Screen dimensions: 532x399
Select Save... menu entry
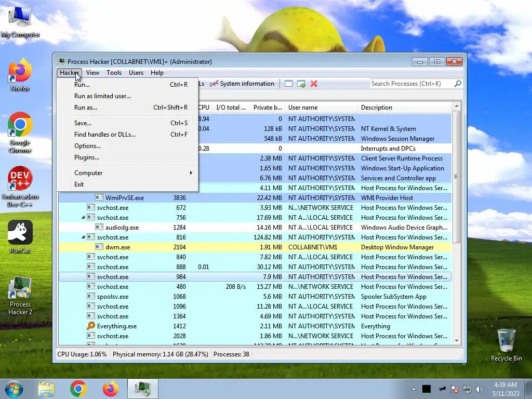click(x=127, y=123)
